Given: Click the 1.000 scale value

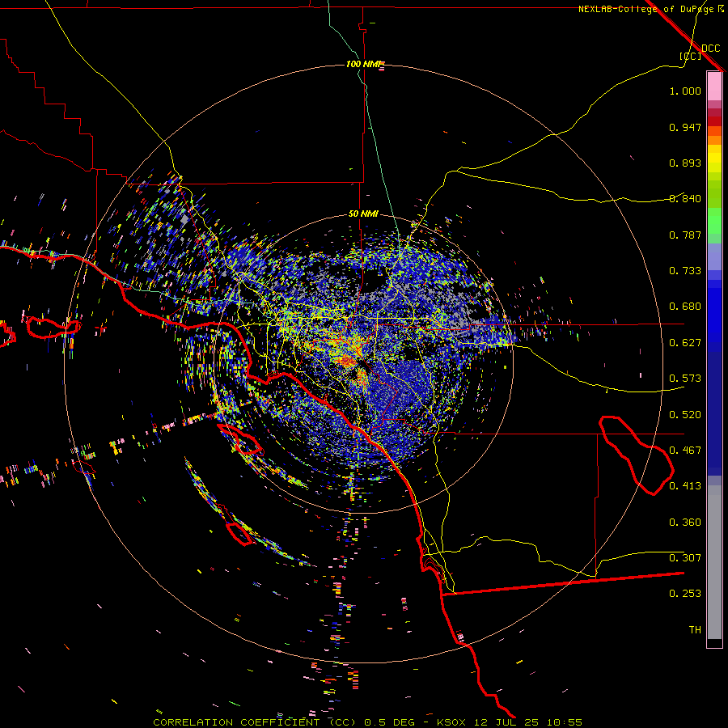Looking at the screenshot, I should point(685,91).
